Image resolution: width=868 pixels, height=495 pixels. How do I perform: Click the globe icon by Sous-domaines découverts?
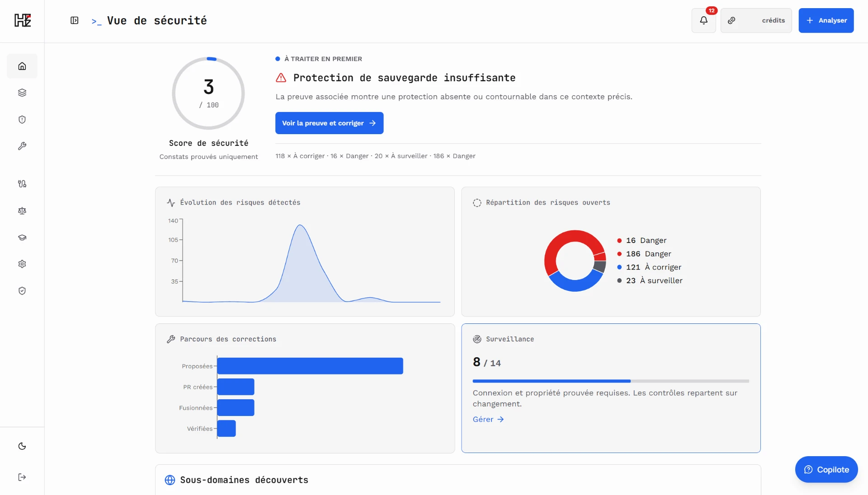tap(170, 480)
